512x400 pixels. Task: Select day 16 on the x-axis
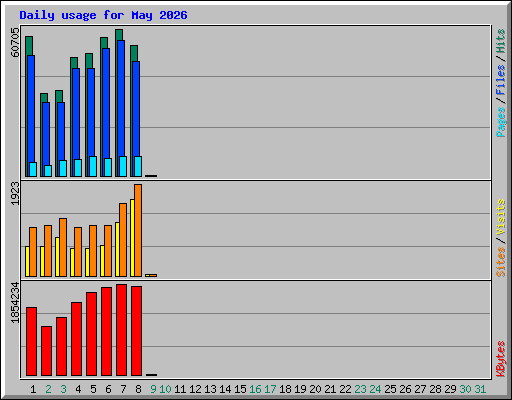tap(255, 389)
